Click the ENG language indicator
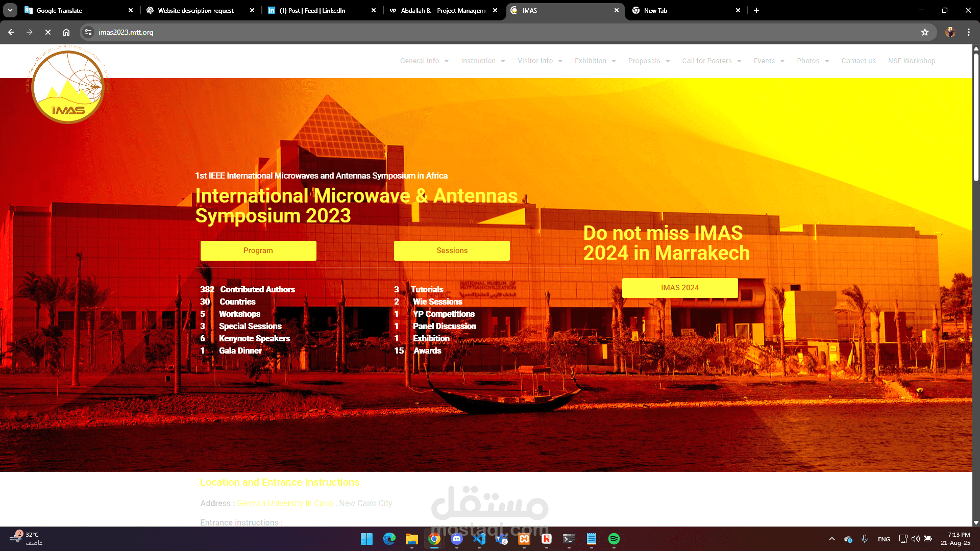980x551 pixels. [884, 539]
